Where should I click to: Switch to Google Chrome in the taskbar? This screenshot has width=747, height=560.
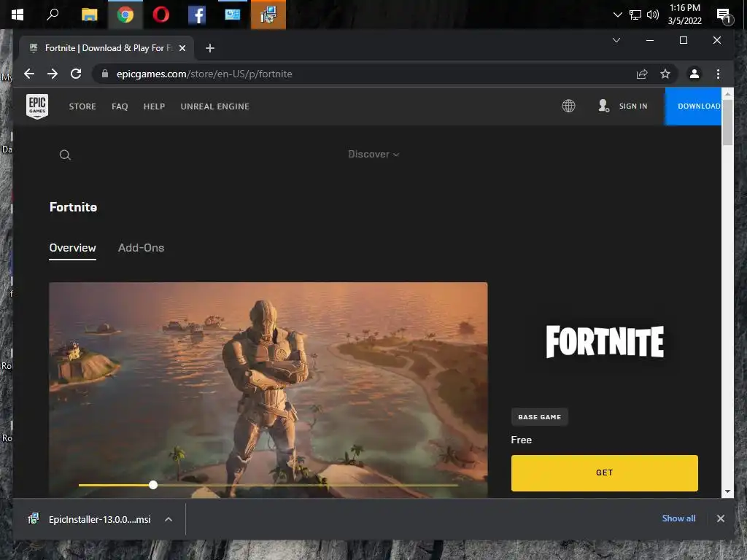point(125,15)
